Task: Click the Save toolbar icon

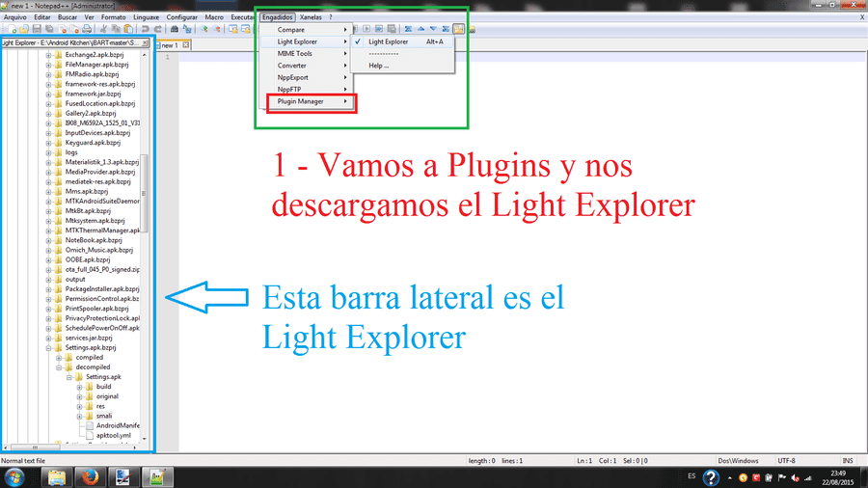Action: (37, 29)
